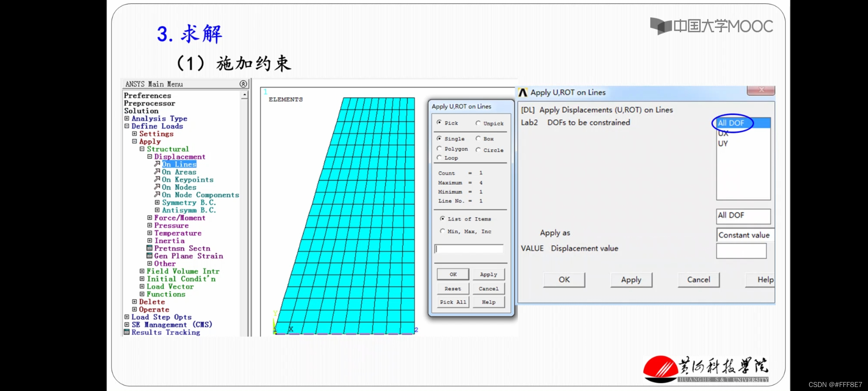Click the arrow icon beside On Areas
The image size is (868, 391).
click(157, 172)
